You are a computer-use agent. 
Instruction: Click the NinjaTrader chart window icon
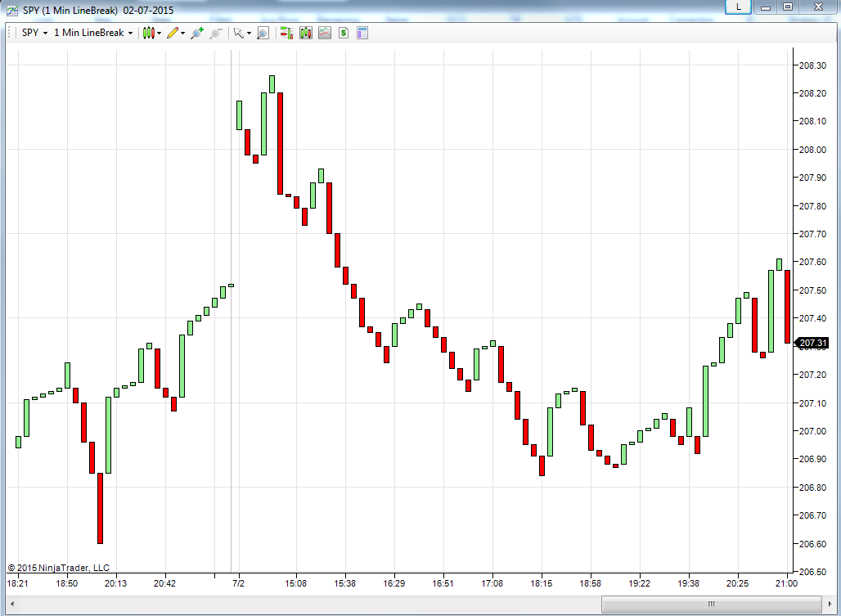(11, 10)
